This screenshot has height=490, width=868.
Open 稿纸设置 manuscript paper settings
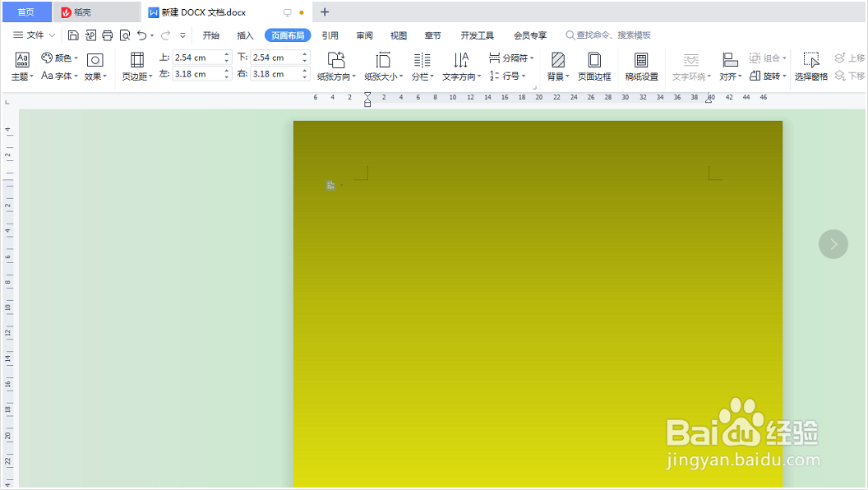(x=642, y=66)
